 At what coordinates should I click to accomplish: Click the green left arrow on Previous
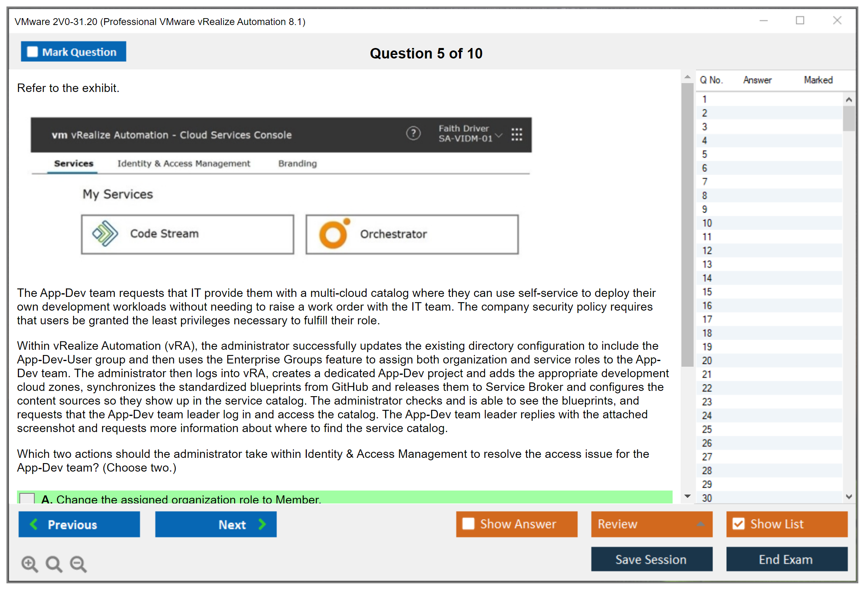tap(34, 524)
